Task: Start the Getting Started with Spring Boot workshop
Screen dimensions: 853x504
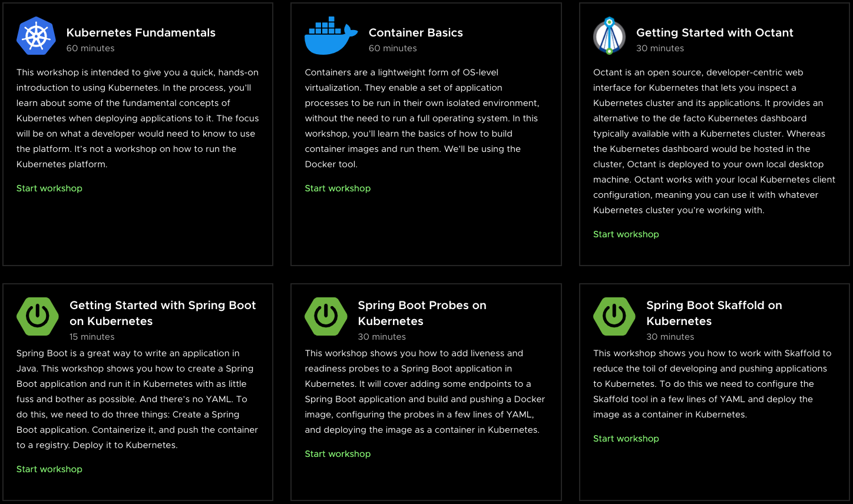Action: coord(49,469)
